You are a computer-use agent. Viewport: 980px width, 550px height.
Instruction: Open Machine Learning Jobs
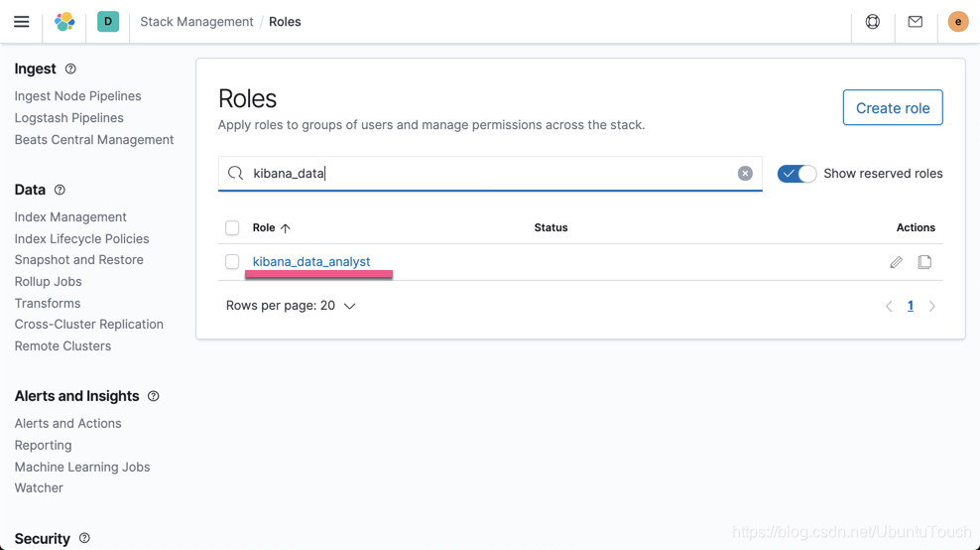[x=82, y=468]
